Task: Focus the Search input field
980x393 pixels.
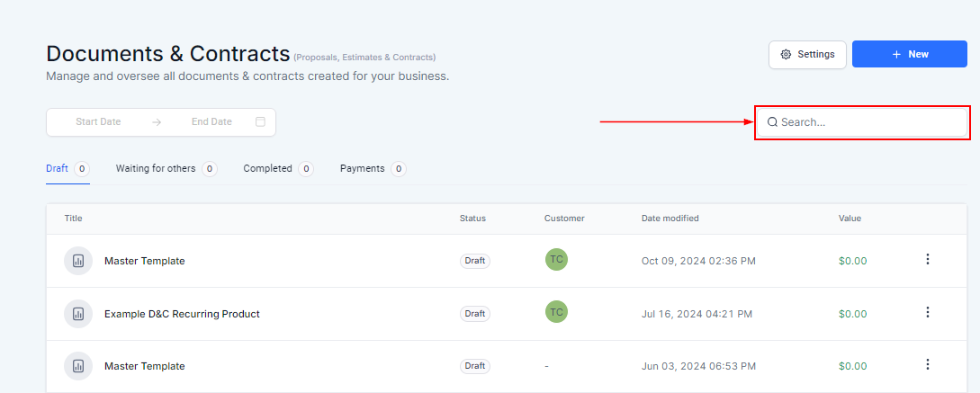Action: 862,122
